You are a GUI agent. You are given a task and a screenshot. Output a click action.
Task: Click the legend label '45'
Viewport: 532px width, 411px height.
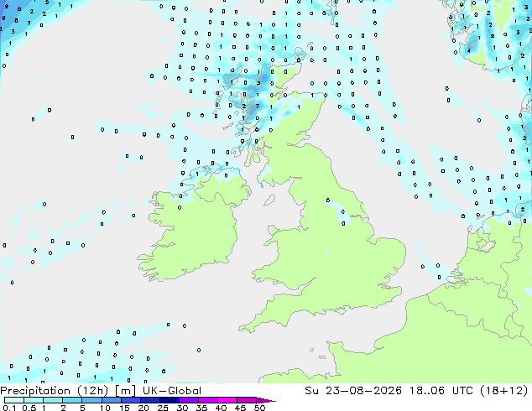point(240,408)
